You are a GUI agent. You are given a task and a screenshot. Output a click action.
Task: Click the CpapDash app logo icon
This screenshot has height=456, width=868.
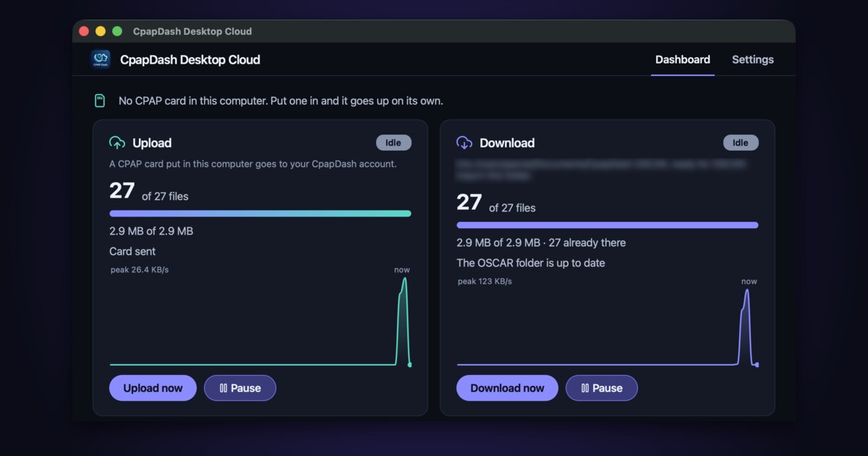(101, 59)
